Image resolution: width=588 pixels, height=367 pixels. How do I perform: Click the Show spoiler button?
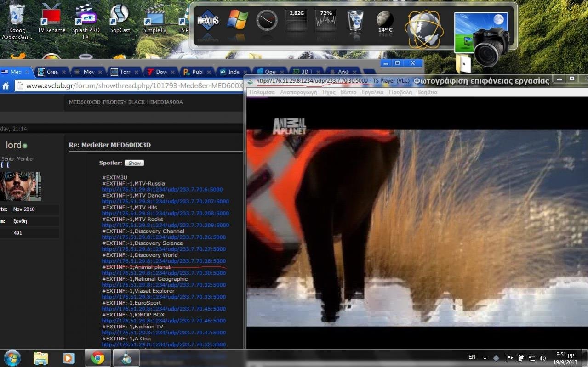click(134, 163)
